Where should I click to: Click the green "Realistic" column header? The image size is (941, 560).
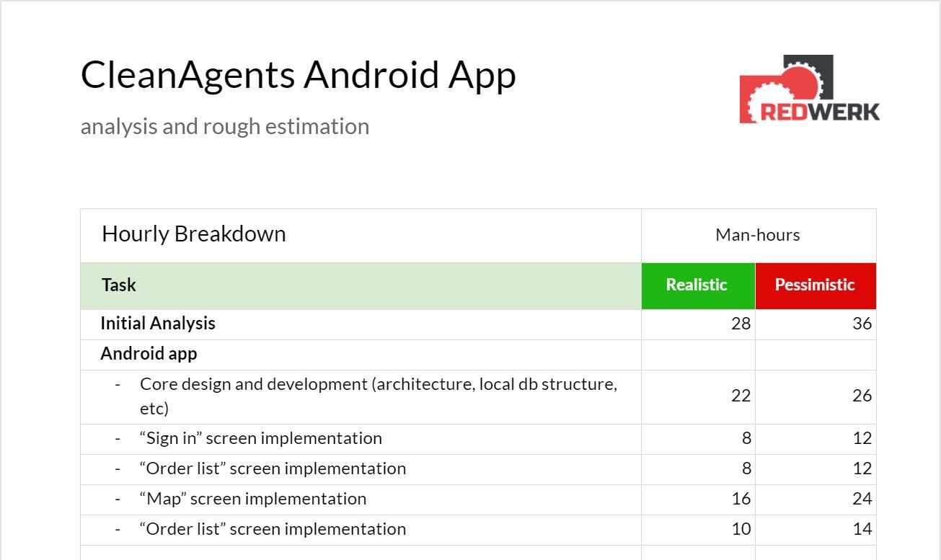pyautogui.click(x=697, y=285)
